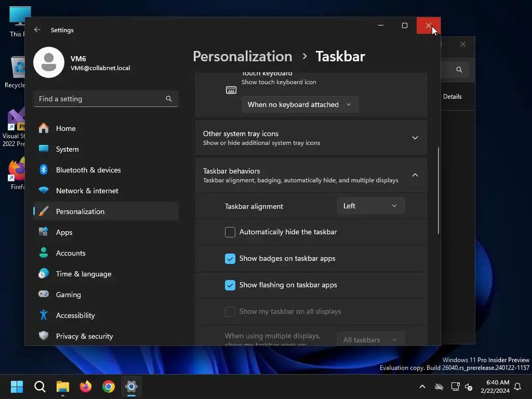Image resolution: width=532 pixels, height=399 pixels.
Task: Click the Find a setting search field
Action: pyautogui.click(x=106, y=99)
